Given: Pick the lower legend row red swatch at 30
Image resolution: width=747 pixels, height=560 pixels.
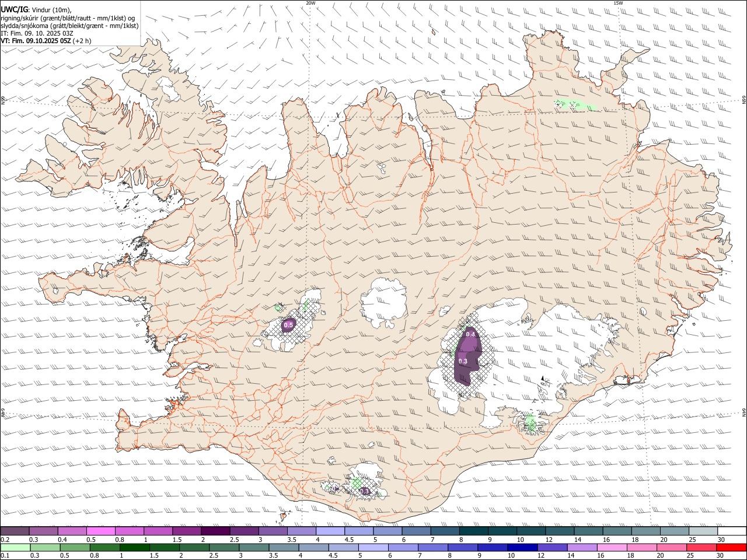Looking at the screenshot, I should (x=731, y=547).
